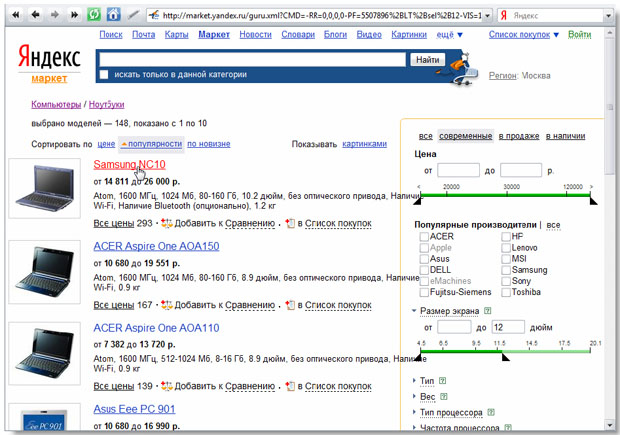Open the Новости service tab
Image resolution: width=620 pixels, height=435 pixels.
click(255, 34)
